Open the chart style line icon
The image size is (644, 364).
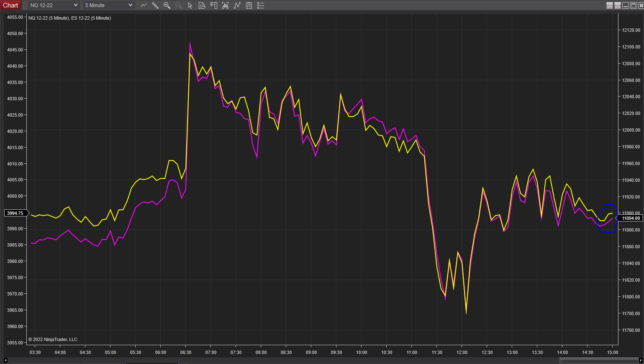click(144, 5)
